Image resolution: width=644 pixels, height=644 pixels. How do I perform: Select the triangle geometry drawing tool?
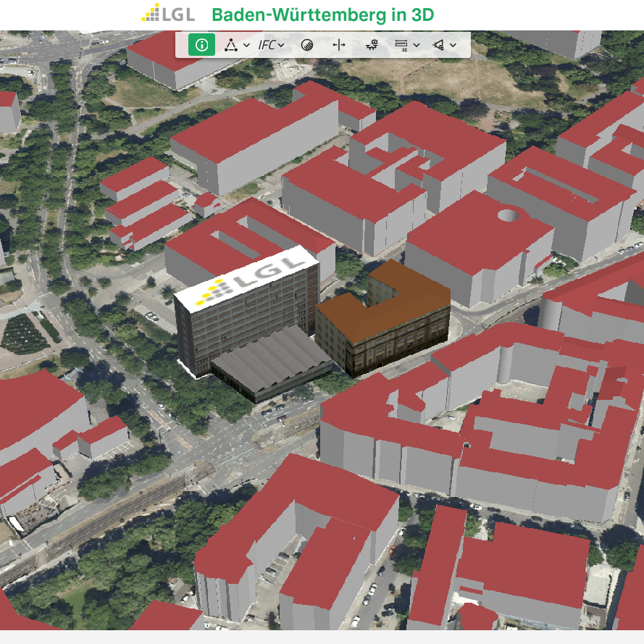click(x=230, y=45)
